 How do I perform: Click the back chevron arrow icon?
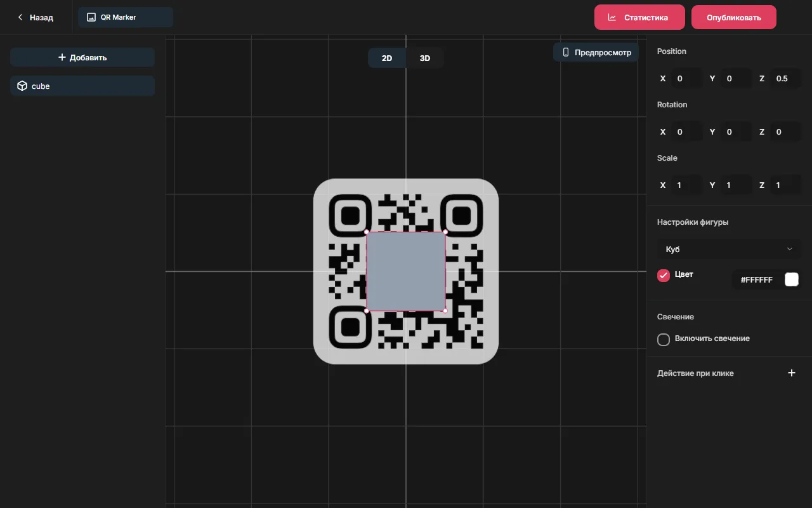click(20, 18)
